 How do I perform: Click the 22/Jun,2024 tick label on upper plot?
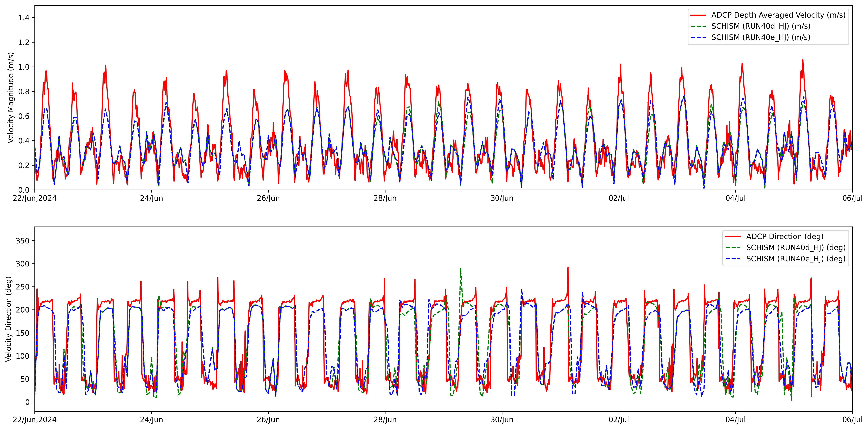click(35, 198)
